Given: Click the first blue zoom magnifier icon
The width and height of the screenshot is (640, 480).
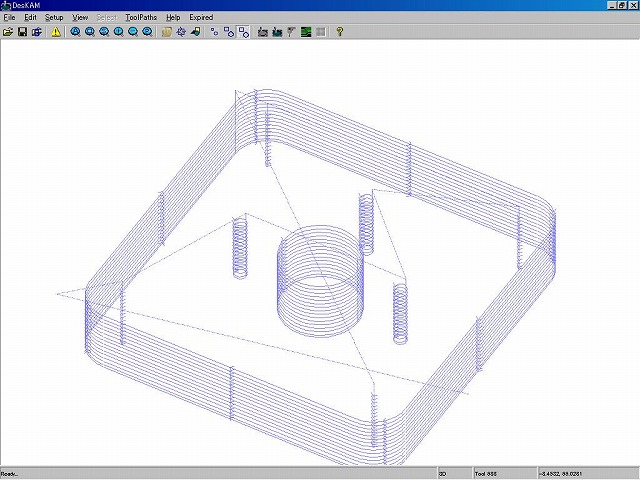Looking at the screenshot, I should click(x=75, y=32).
